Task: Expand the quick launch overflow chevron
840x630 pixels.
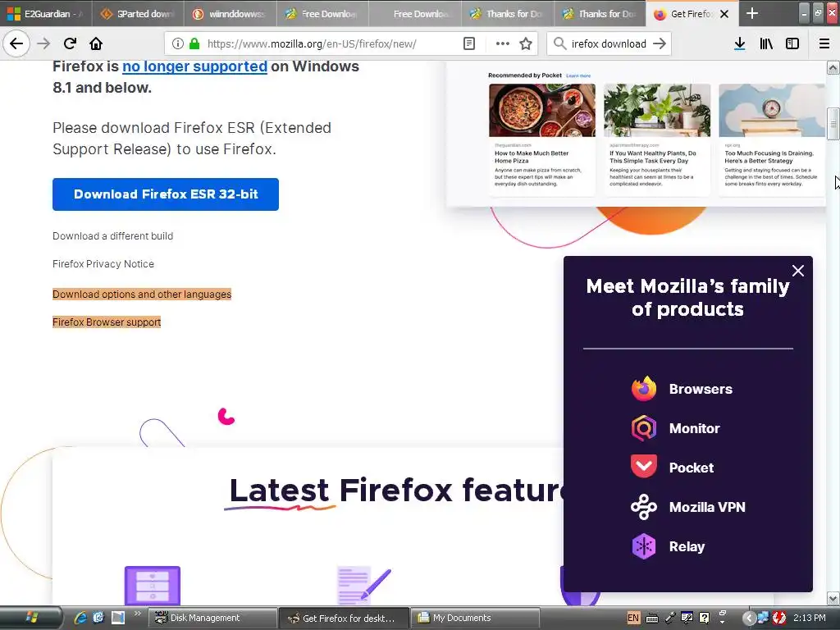Action: click(x=137, y=614)
